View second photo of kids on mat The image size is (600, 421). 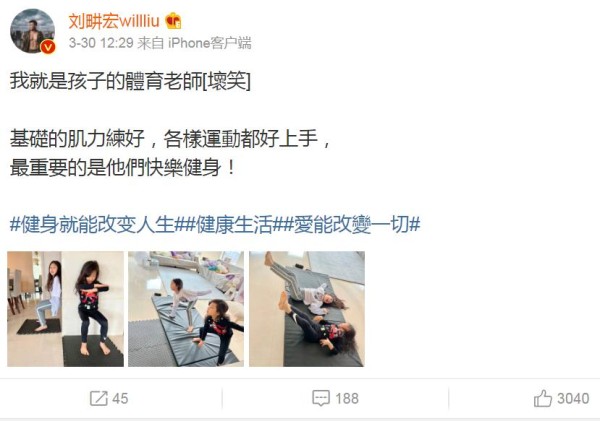pos(186,309)
